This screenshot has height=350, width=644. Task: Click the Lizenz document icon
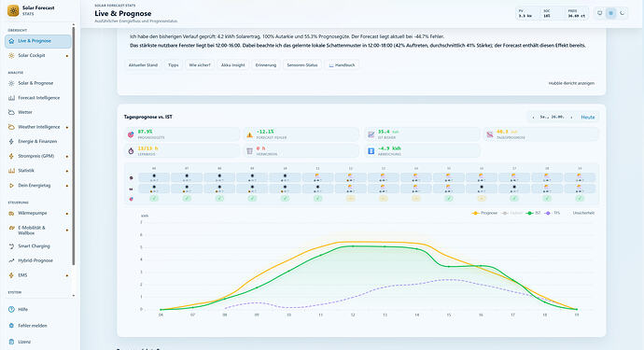pyautogui.click(x=11, y=342)
